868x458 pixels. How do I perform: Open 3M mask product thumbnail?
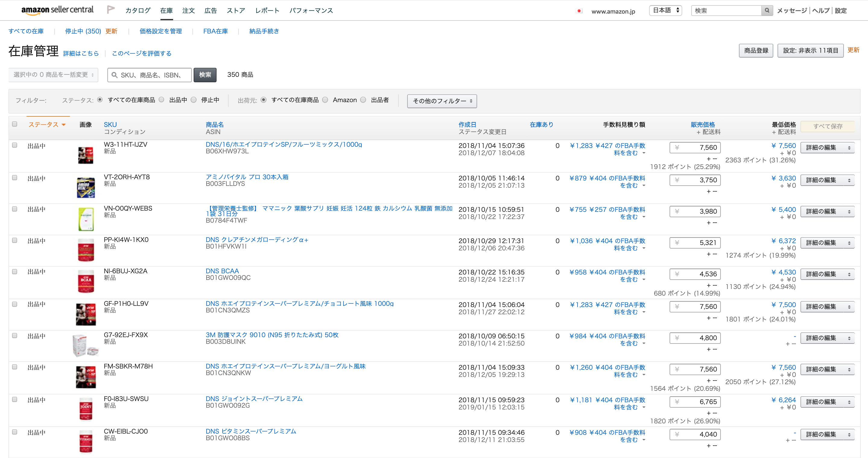(86, 345)
